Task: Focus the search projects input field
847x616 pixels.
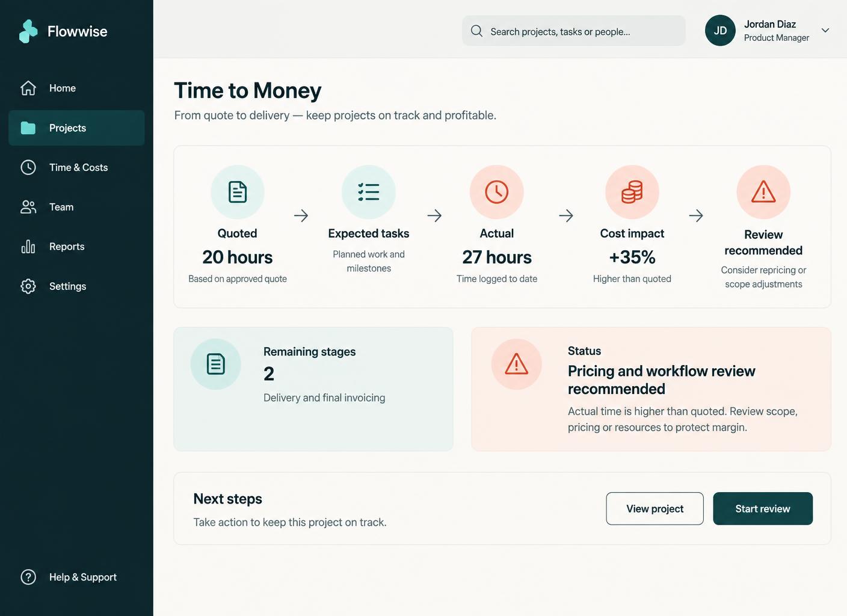Action: 574,31
